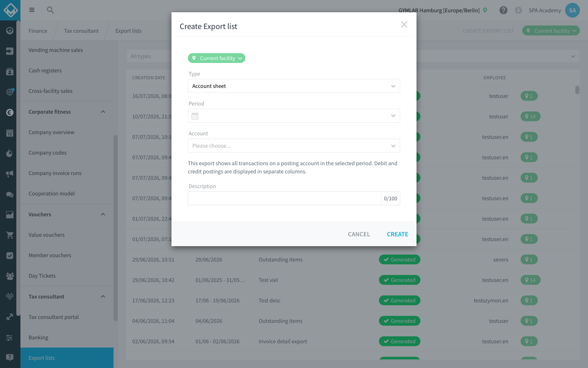The height and width of the screenshot is (368, 588).
Task: Click the download icon in header
Action: pos(519,10)
